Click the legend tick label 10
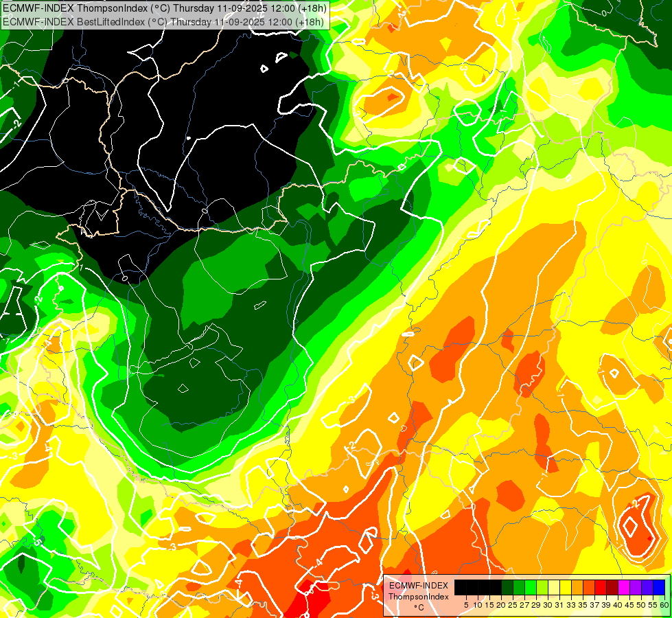This screenshot has height=618, width=672. [478, 605]
